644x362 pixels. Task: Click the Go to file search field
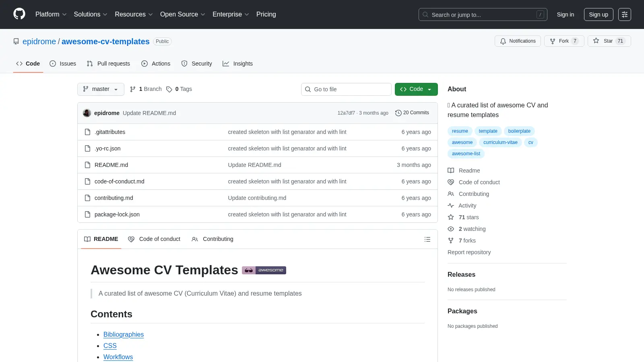click(346, 89)
